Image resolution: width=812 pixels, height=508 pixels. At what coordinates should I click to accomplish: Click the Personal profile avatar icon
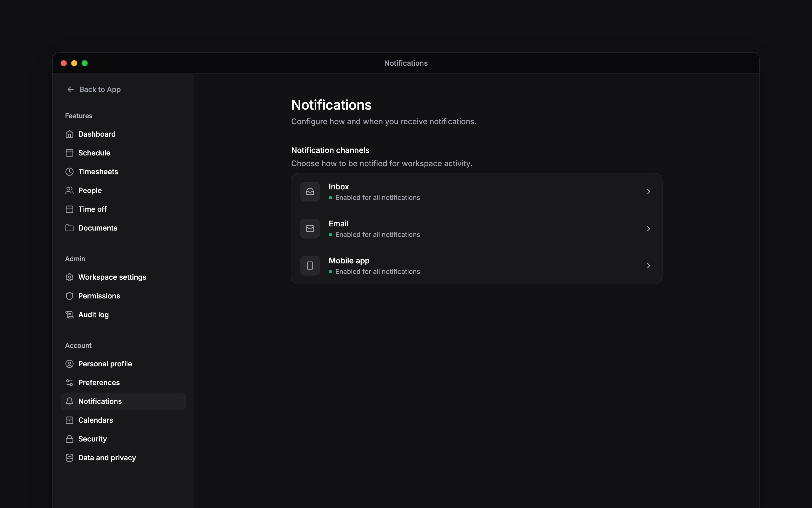coord(70,364)
